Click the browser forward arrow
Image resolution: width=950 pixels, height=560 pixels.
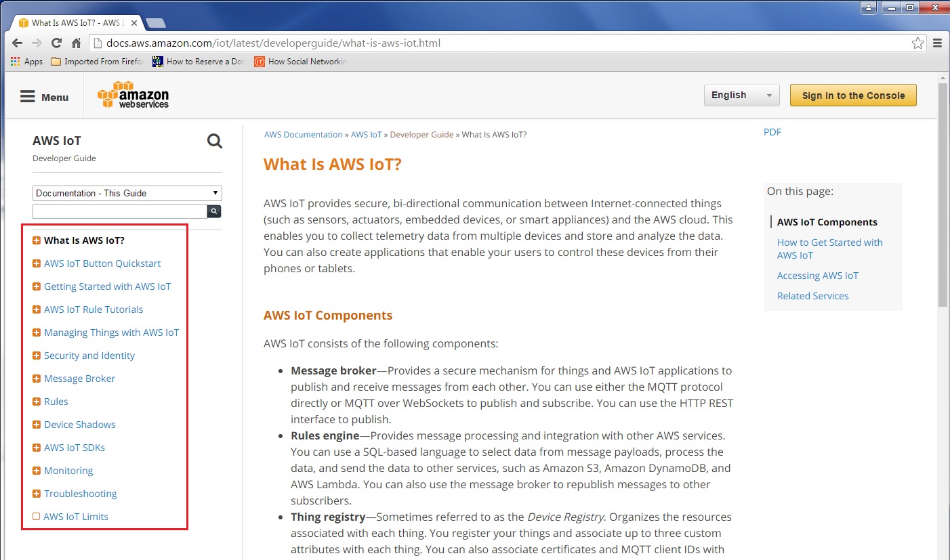tap(37, 43)
